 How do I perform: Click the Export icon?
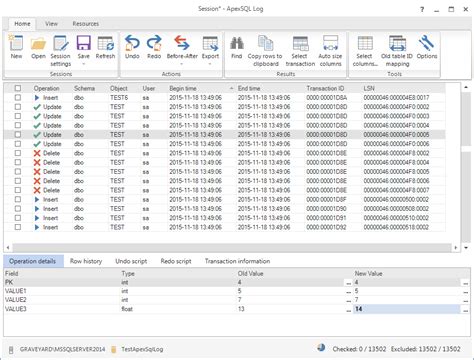210,44
